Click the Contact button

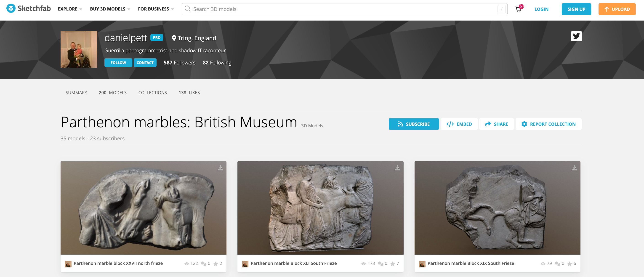coord(145,62)
